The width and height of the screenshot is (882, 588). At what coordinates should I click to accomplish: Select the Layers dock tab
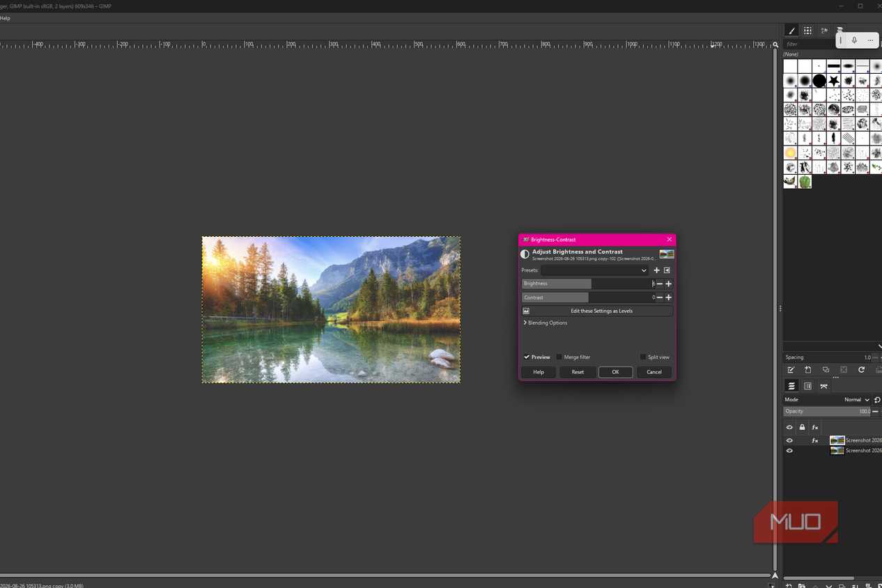pyautogui.click(x=791, y=386)
